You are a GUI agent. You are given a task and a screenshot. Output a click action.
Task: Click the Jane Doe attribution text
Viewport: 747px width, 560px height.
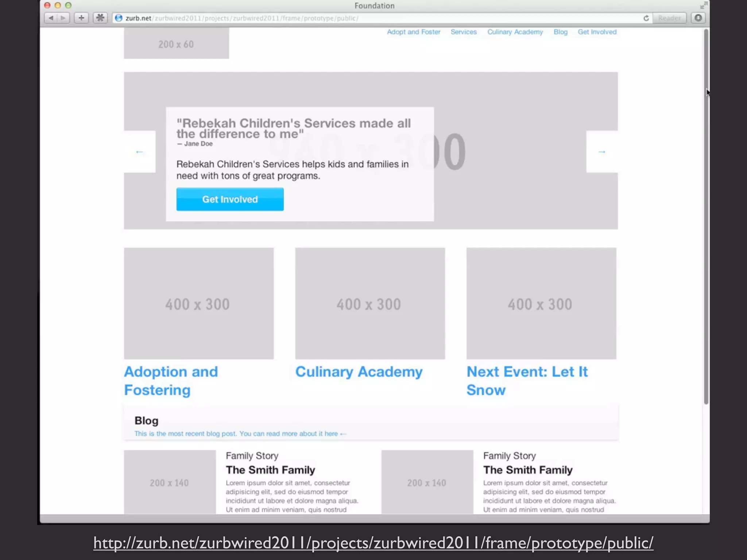coord(195,144)
